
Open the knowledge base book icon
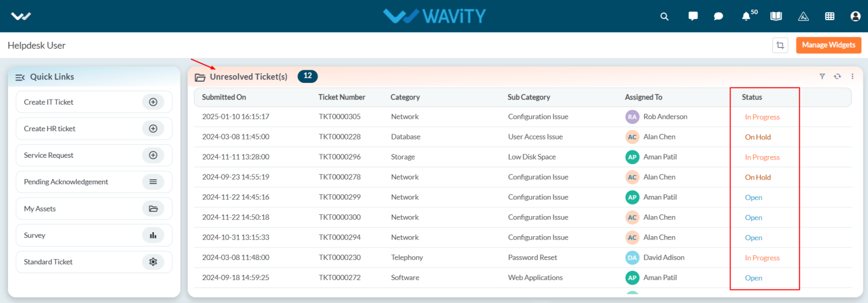(776, 16)
